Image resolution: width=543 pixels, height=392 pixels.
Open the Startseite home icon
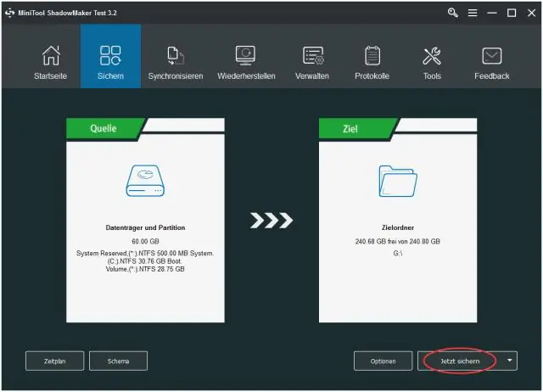pyautogui.click(x=51, y=55)
